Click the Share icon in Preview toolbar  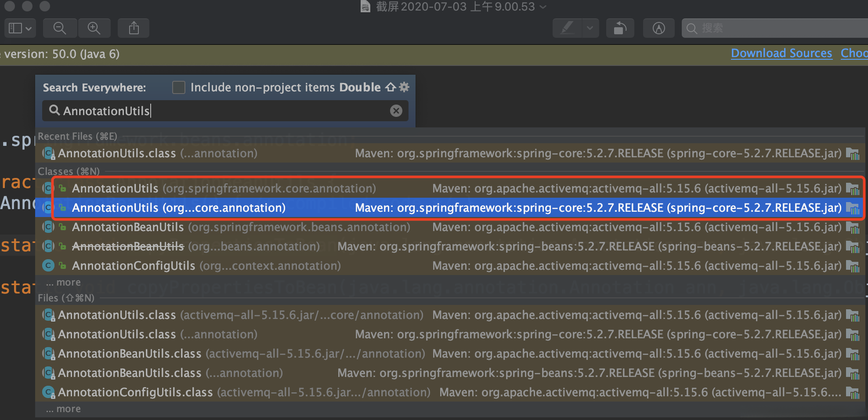[x=134, y=28]
